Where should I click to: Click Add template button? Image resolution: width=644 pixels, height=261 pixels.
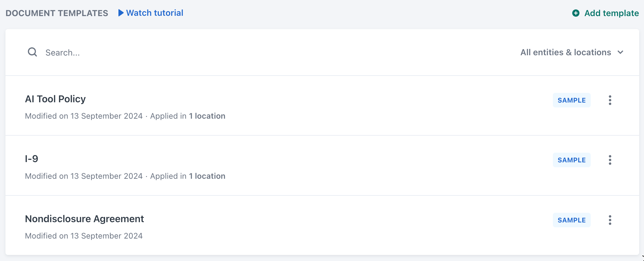point(611,13)
